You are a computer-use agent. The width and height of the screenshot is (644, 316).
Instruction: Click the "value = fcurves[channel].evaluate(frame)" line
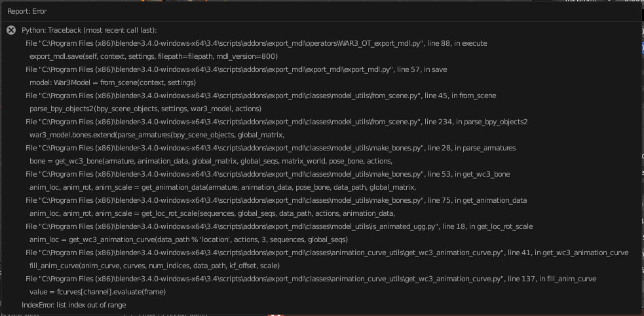[98, 292]
